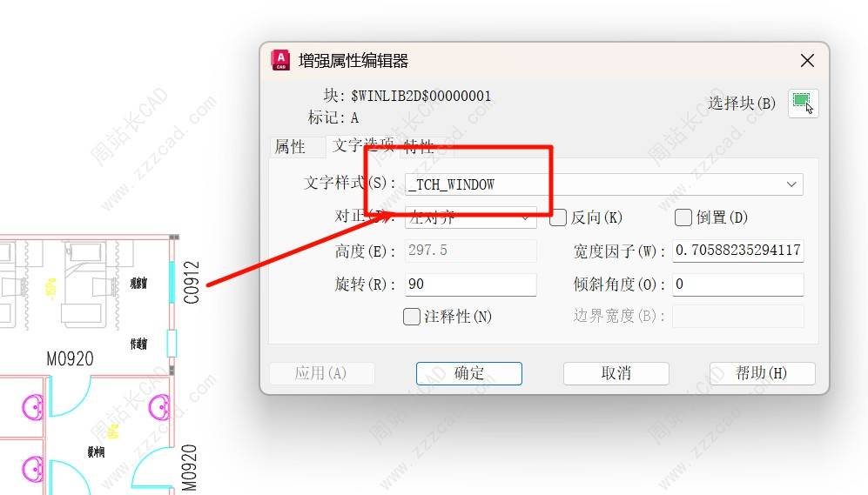
Task: Click the cyan C0912 window symbol
Action: click(172, 282)
